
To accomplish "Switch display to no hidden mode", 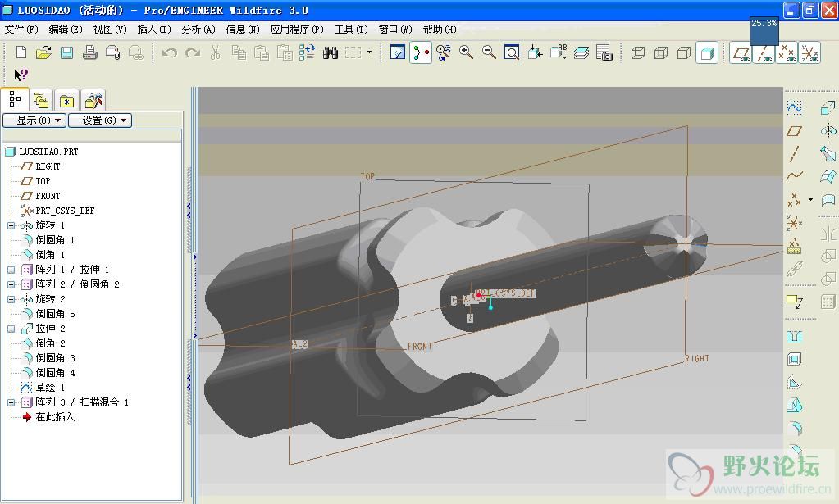I will (x=684, y=52).
